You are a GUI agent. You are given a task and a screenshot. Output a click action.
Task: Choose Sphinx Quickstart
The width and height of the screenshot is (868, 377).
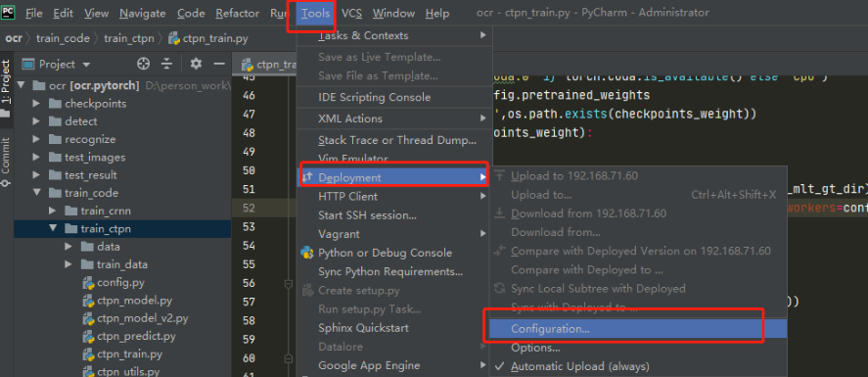pyautogui.click(x=394, y=328)
